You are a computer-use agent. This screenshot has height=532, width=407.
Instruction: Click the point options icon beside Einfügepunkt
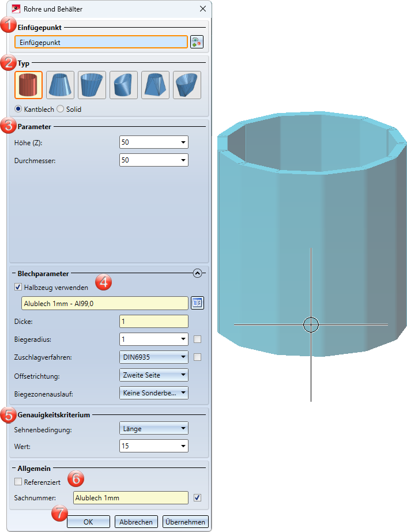(197, 41)
